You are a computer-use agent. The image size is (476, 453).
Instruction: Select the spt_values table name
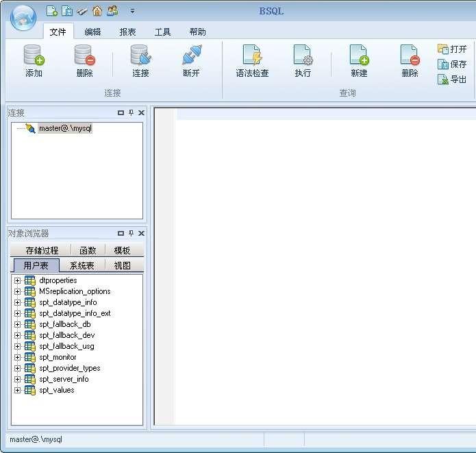[x=57, y=390]
